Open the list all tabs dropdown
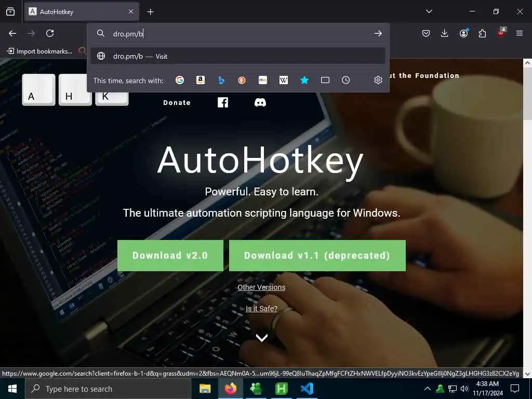 (429, 11)
